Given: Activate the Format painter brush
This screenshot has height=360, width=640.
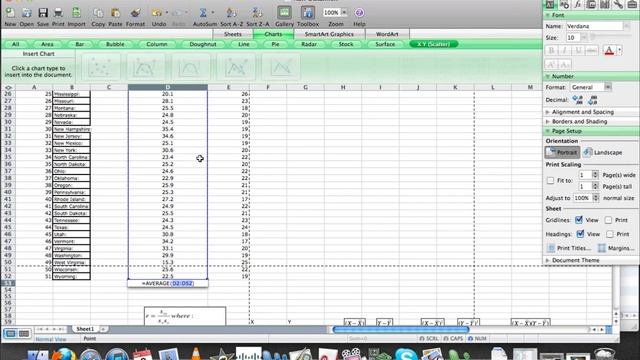Looking at the screenshot, I should pos(136,13).
